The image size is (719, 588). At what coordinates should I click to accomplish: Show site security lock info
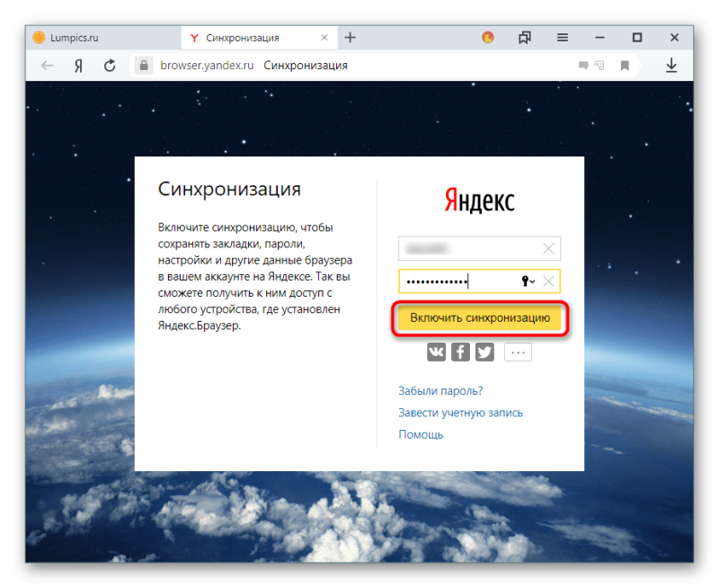click(x=144, y=65)
